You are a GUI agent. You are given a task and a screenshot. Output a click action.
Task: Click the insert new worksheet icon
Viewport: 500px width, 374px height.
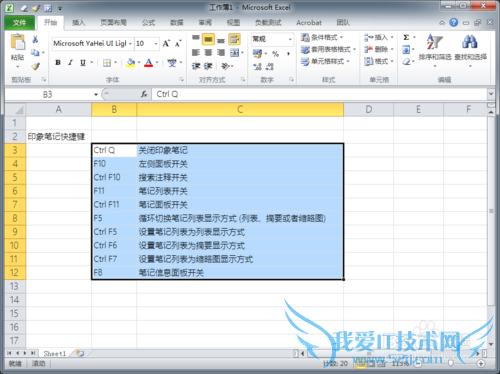80,353
